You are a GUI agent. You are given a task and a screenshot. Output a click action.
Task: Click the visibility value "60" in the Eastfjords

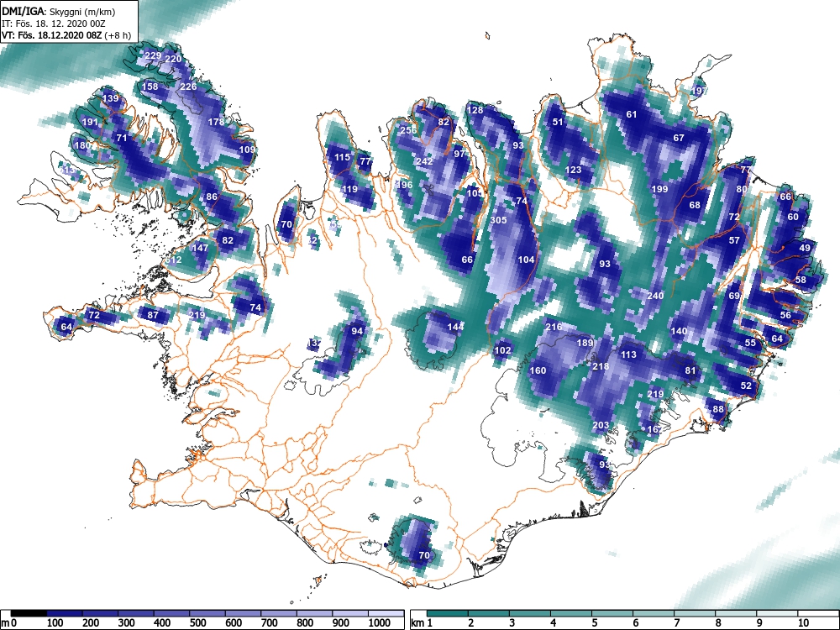coord(793,217)
